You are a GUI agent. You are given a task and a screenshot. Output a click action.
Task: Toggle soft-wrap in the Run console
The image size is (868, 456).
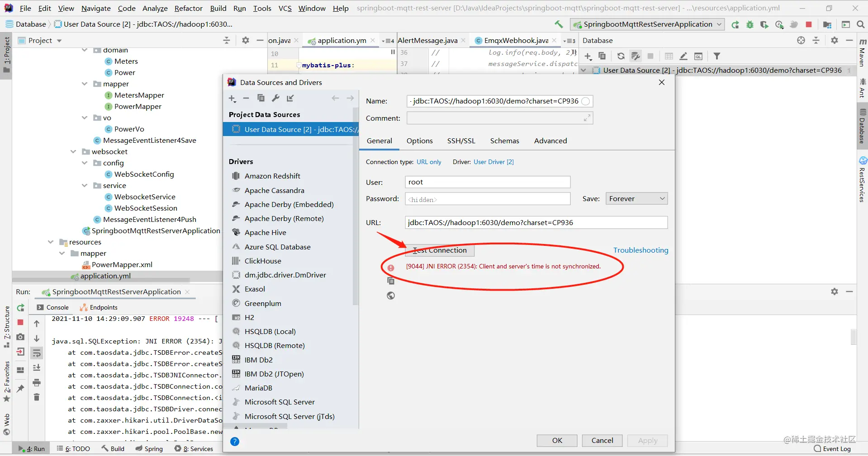click(37, 353)
